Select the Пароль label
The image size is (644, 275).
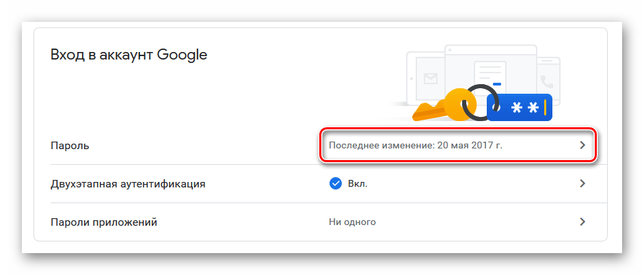[x=70, y=146]
